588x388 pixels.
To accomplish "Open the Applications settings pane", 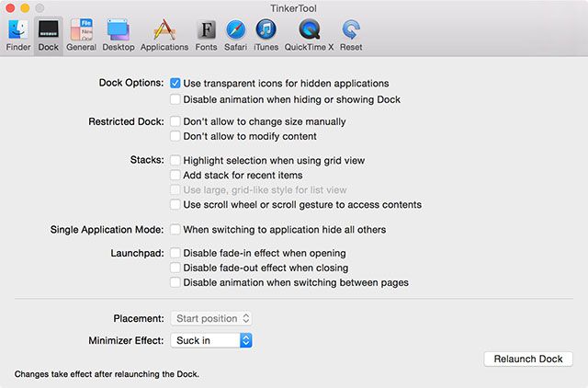I will click(164, 34).
